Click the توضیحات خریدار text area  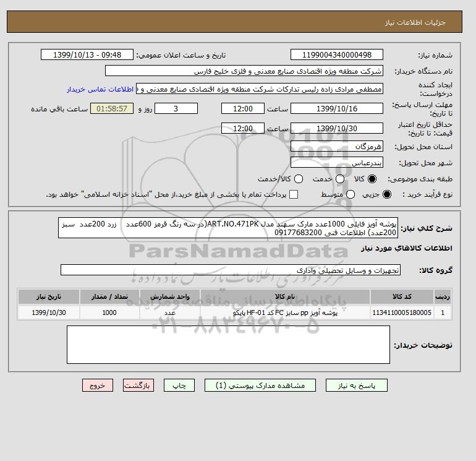[x=228, y=345]
